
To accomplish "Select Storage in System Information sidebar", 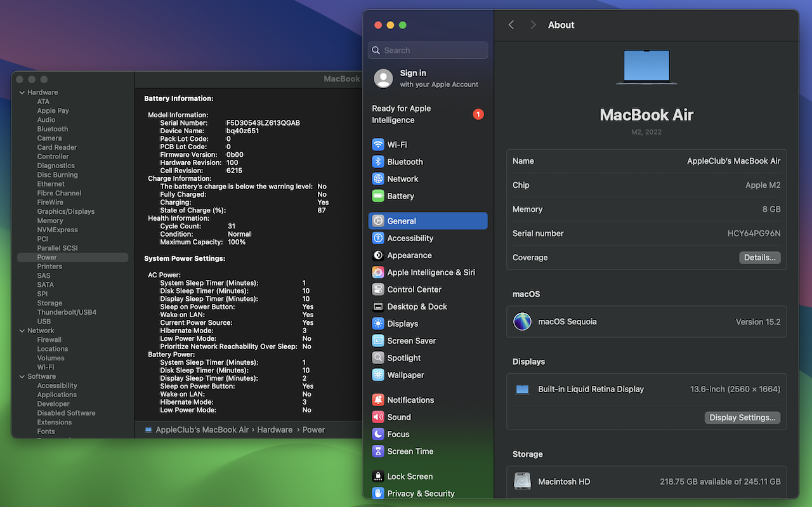I will click(49, 303).
